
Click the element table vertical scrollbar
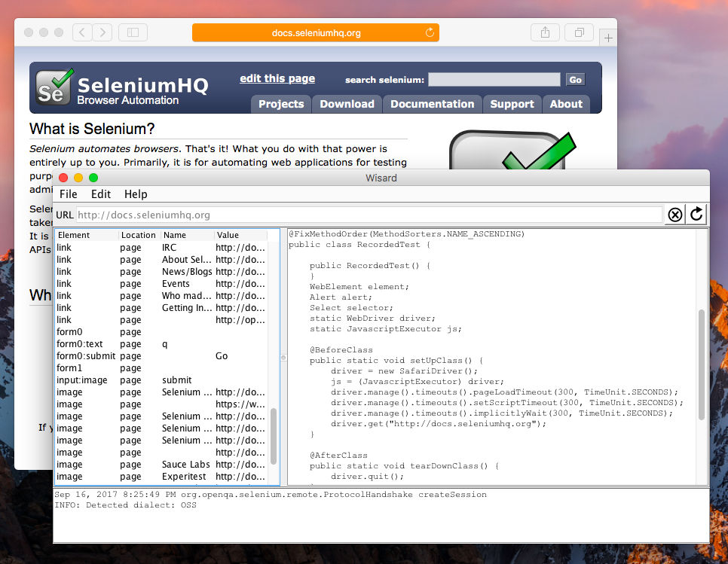coord(274,436)
